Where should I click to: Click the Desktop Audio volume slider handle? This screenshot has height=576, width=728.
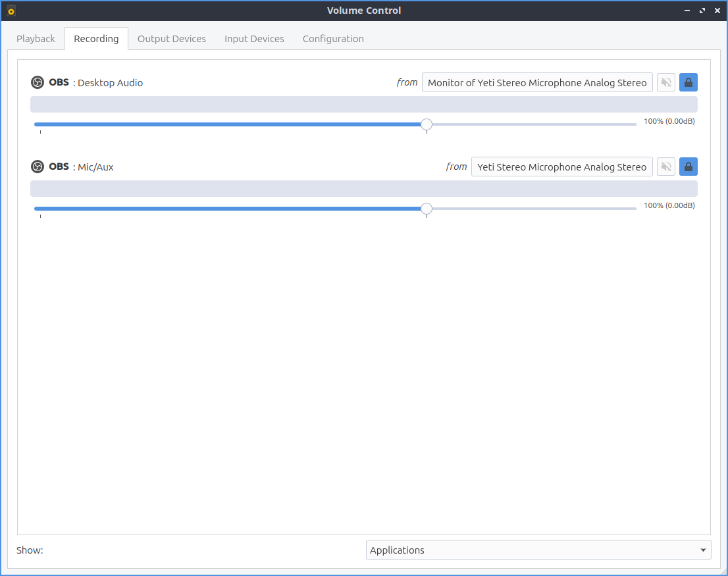point(427,124)
